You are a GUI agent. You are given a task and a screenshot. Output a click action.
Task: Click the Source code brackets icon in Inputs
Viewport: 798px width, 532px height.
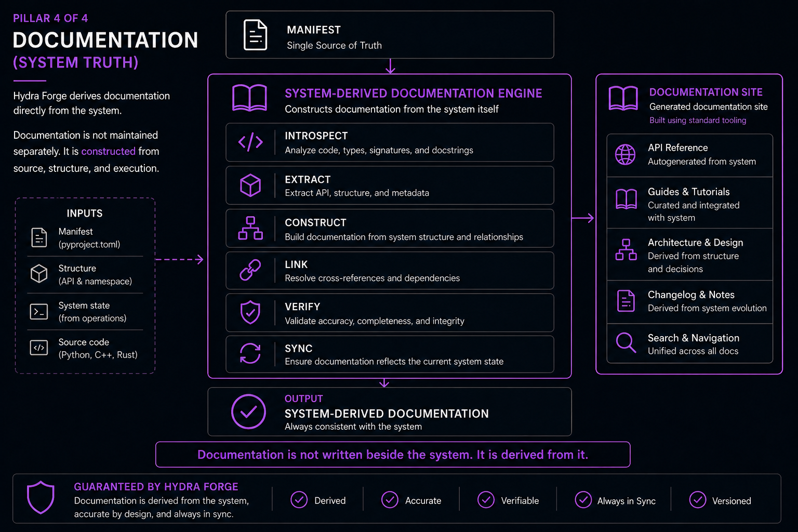tap(39, 348)
